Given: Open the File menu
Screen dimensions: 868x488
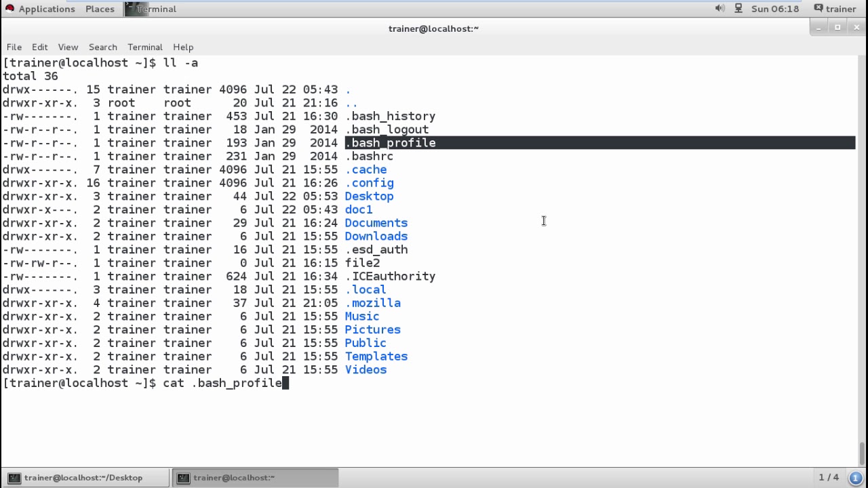Looking at the screenshot, I should tap(14, 47).
